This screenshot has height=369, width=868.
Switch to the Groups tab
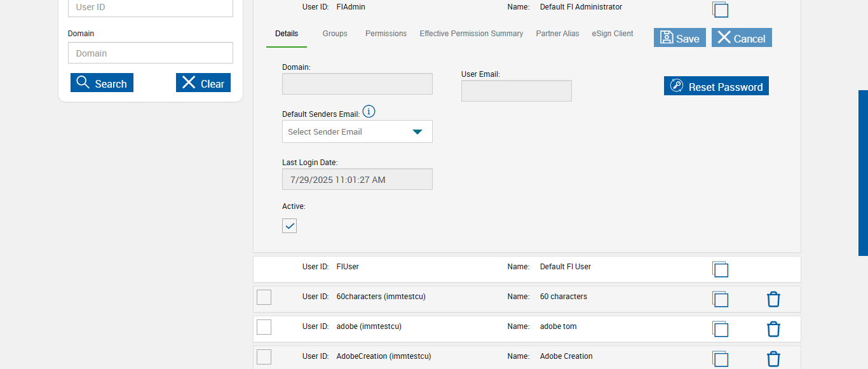[x=335, y=34]
